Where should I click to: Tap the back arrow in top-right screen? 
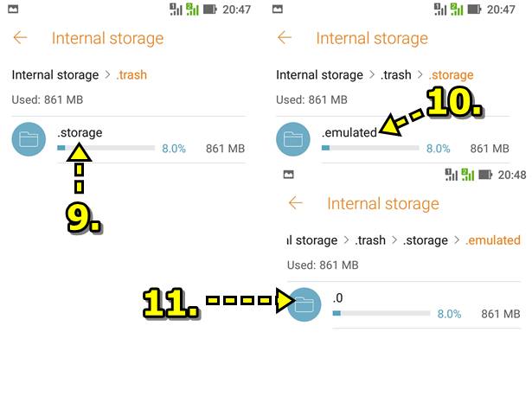click(x=285, y=38)
